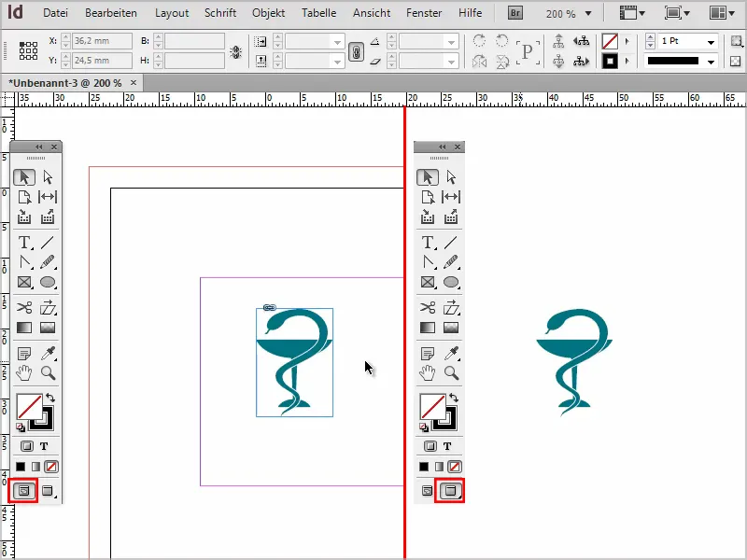The width and height of the screenshot is (747, 560).
Task: Open the Fenster menu
Action: pyautogui.click(x=424, y=13)
